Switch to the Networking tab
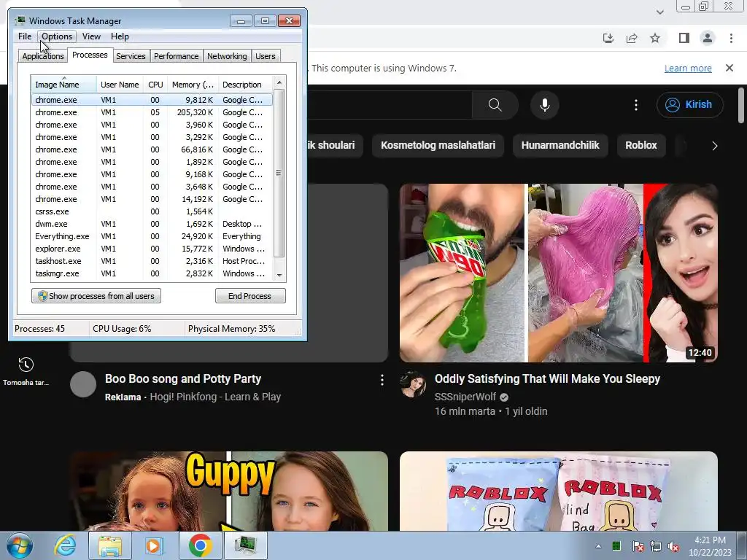747x560 pixels. point(227,56)
